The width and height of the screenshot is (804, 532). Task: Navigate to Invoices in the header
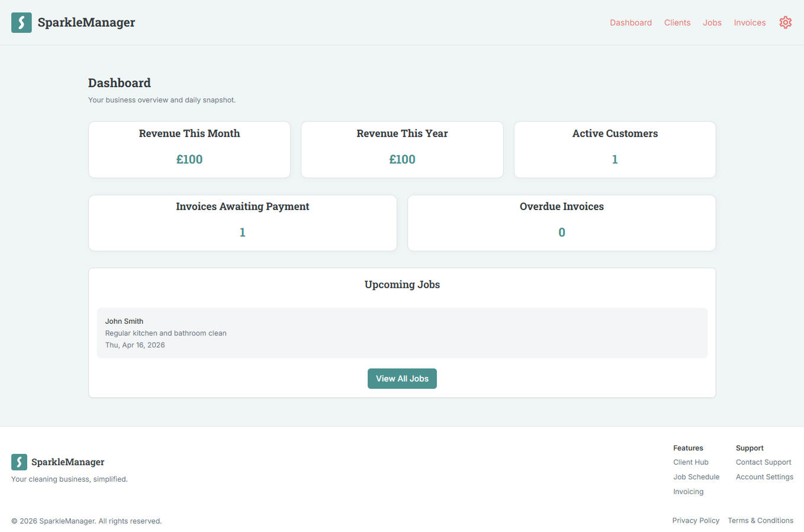pos(750,22)
